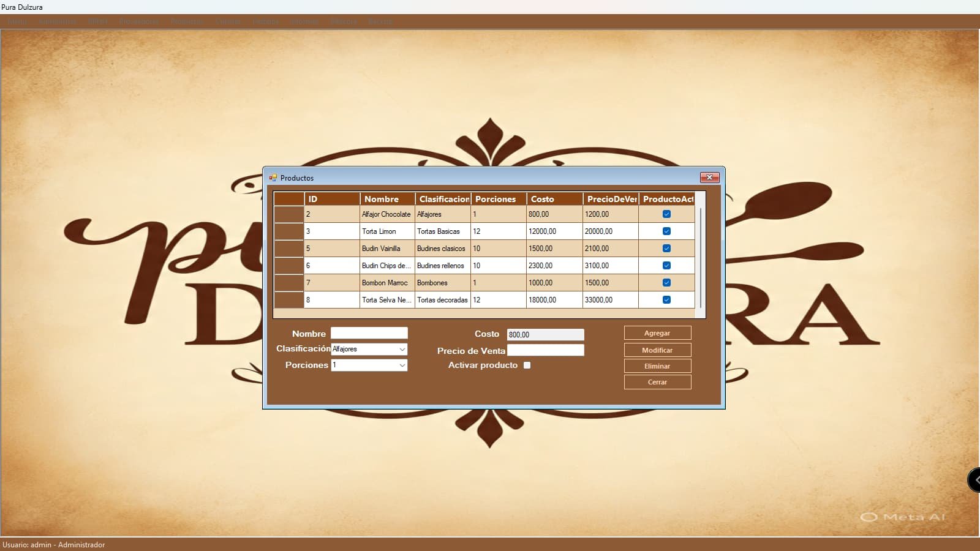The image size is (980, 551).
Task: Click the Eliminar button
Action: [657, 366]
